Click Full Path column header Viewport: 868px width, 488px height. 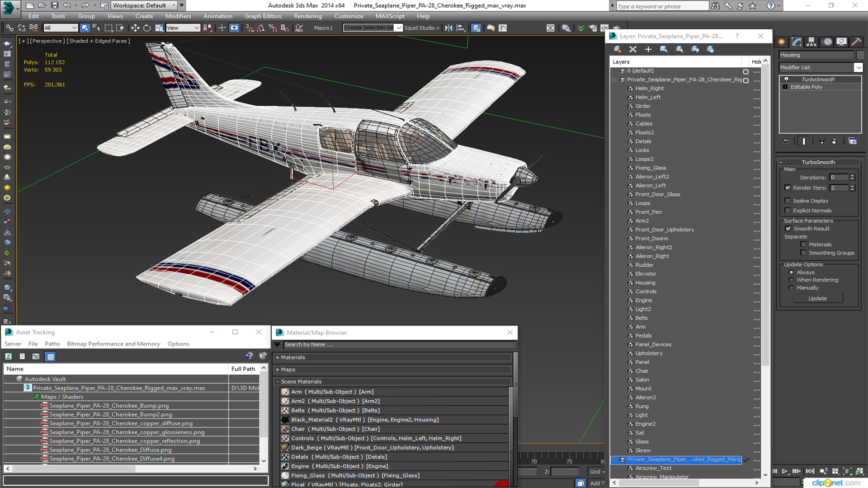[x=243, y=369]
